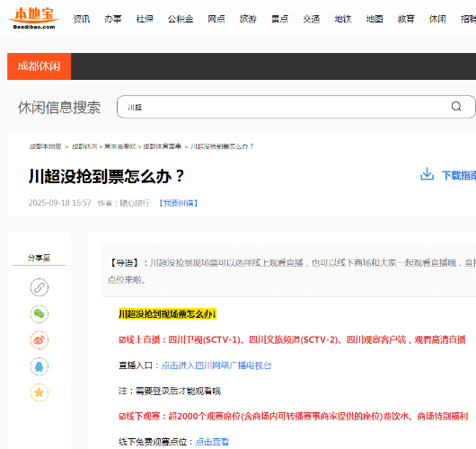Open the 社保 navigation menu
Screen dimensions: 476x449
[145, 19]
